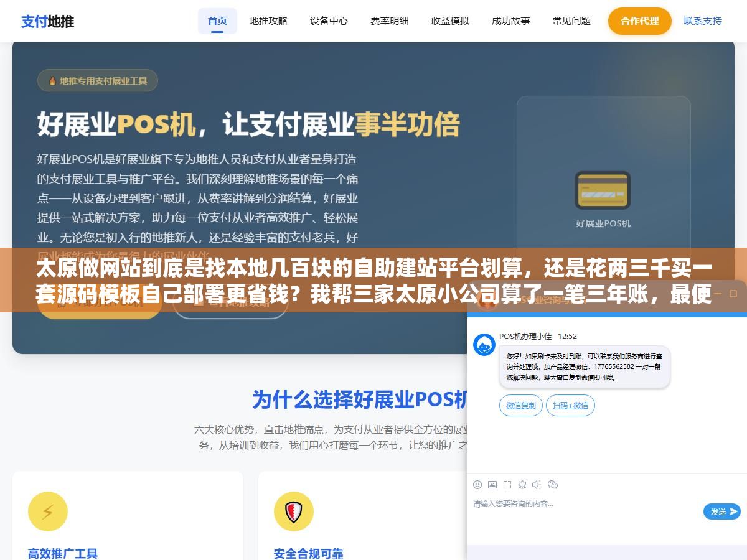Click the image upload icon in chat
Image resolution: width=747 pixels, height=560 pixels.
(x=492, y=485)
